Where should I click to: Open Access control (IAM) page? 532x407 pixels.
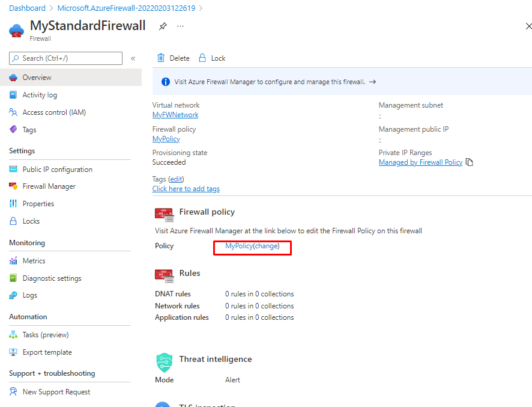click(54, 112)
